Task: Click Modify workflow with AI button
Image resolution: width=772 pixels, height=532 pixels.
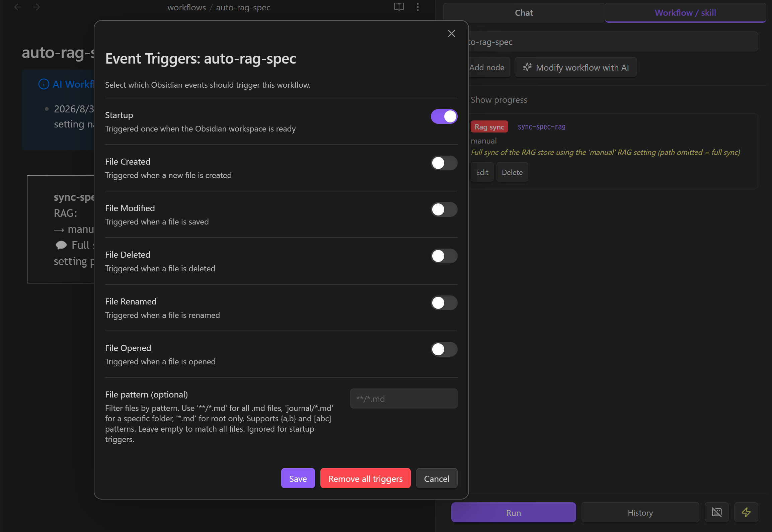Action: (x=576, y=67)
